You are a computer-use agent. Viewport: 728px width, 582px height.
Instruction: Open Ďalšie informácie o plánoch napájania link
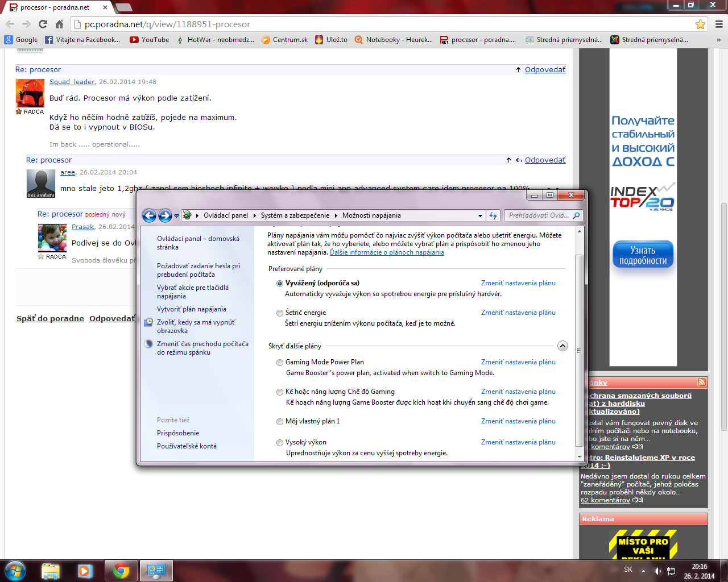pyautogui.click(x=387, y=252)
